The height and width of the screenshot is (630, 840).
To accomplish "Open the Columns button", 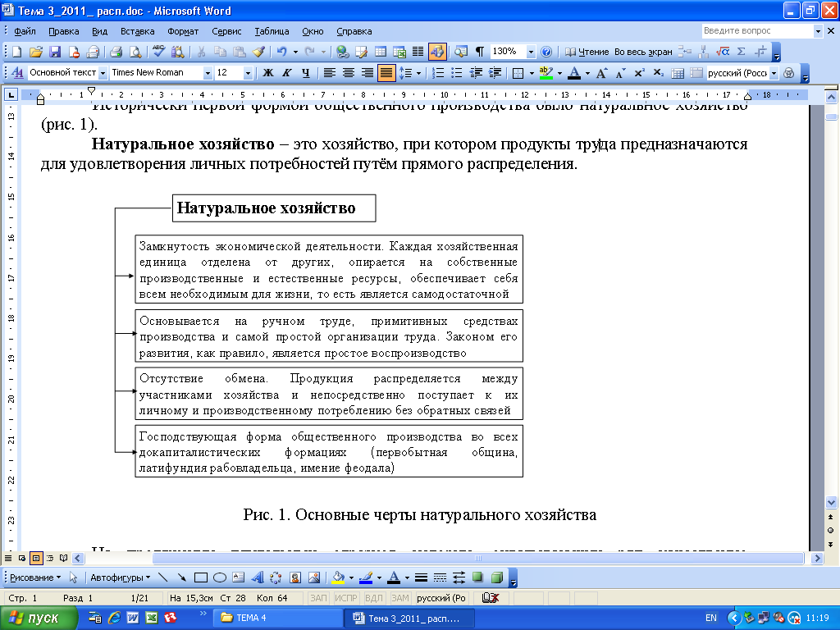I will pos(418,52).
